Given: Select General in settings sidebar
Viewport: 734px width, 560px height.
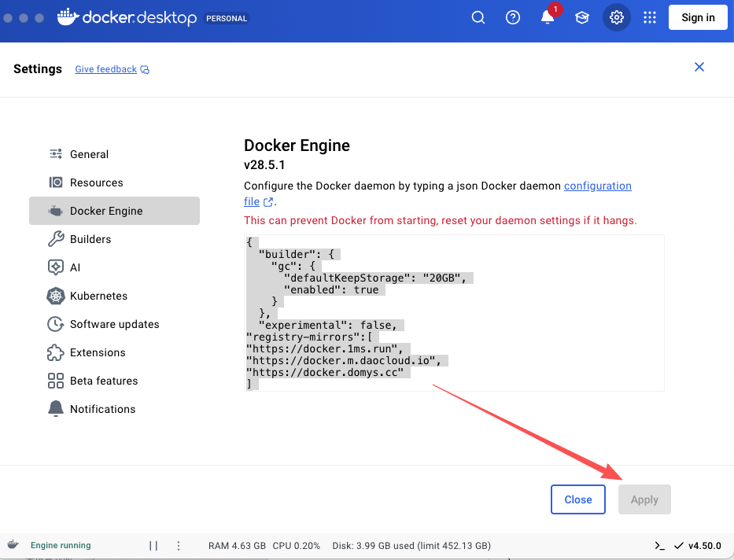Looking at the screenshot, I should click(x=114, y=154).
